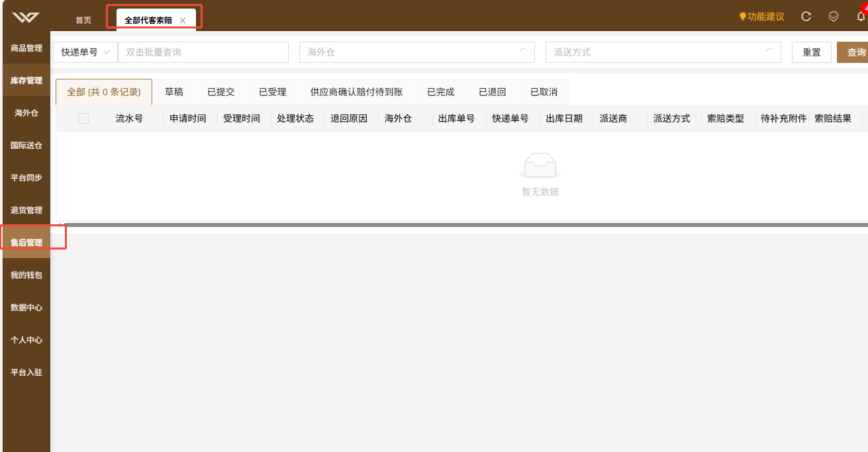Screen dimensions: 868x452
Task: Select the 供应商确认赔付待到账 tab
Action: (357, 92)
